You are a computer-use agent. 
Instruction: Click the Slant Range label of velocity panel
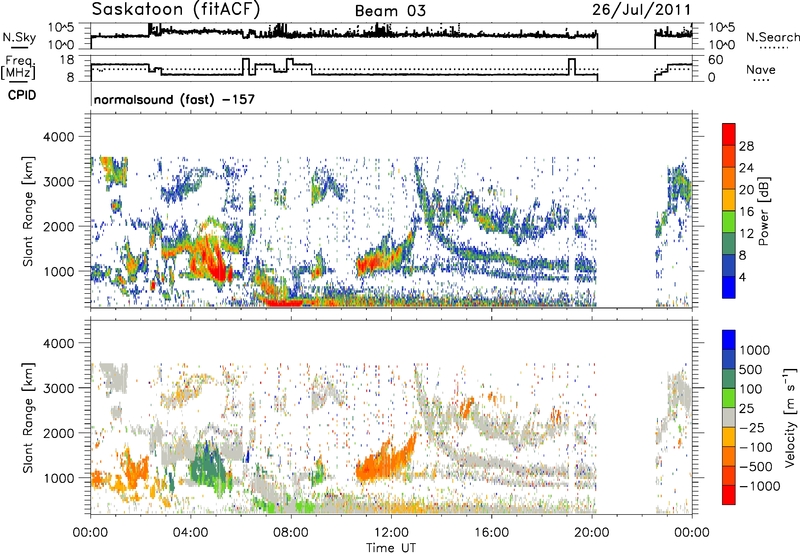pos(29,417)
